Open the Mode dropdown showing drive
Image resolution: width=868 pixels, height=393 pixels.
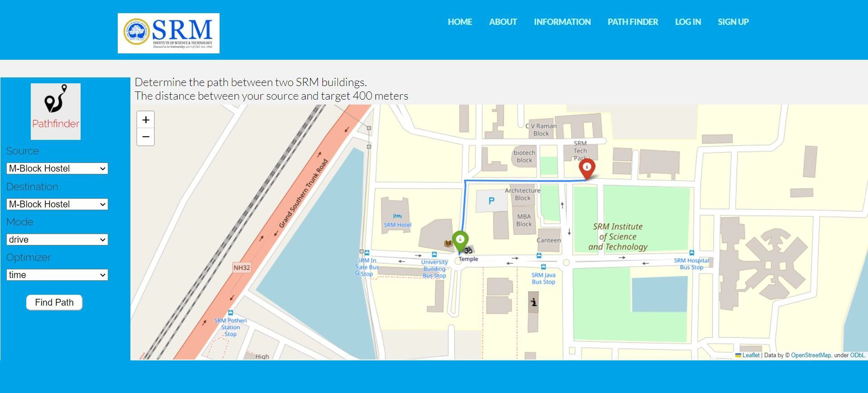point(57,240)
